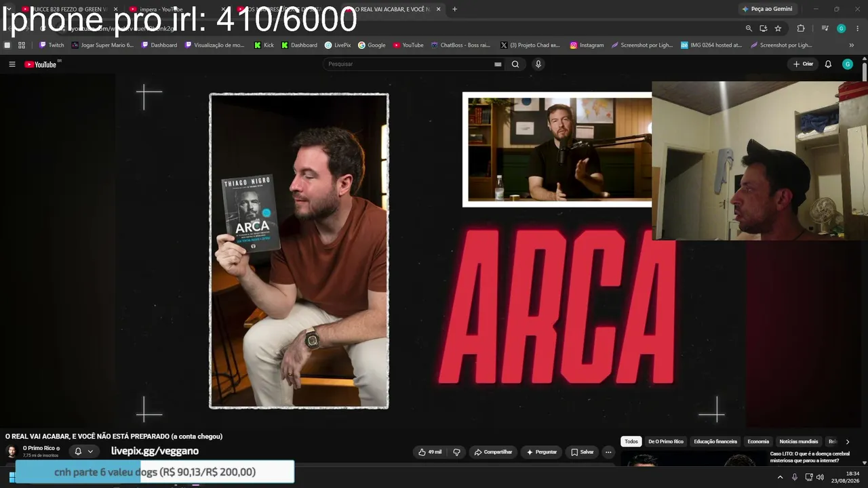Open the display/network tray icon
The height and width of the screenshot is (488, 868).
808,477
